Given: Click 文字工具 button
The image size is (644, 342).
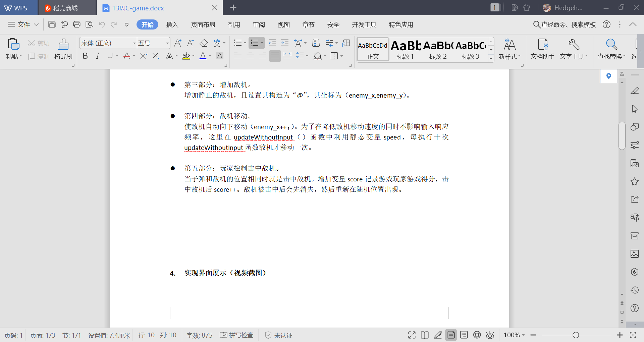Looking at the screenshot, I should tap(574, 49).
